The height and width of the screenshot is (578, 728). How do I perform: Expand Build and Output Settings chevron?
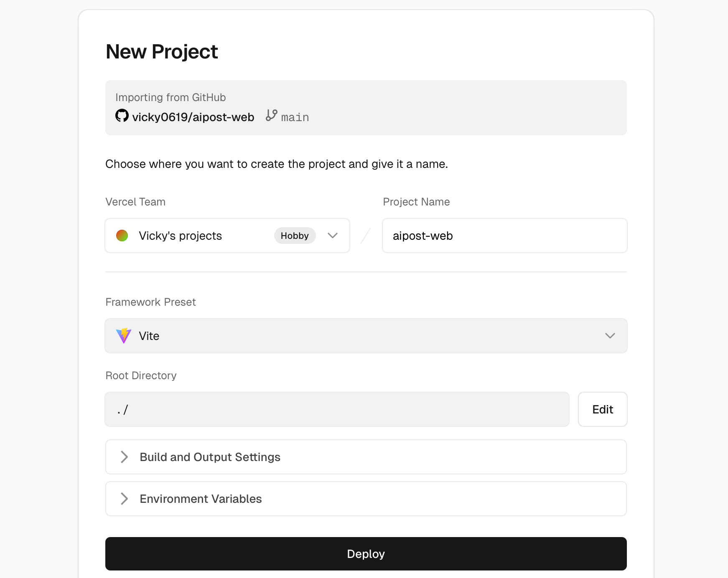coord(124,457)
